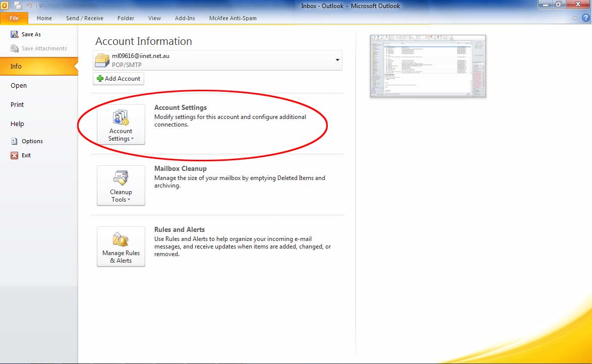Image resolution: width=592 pixels, height=364 pixels.
Task: Click the POP/SMTP account type text
Action: [x=127, y=65]
